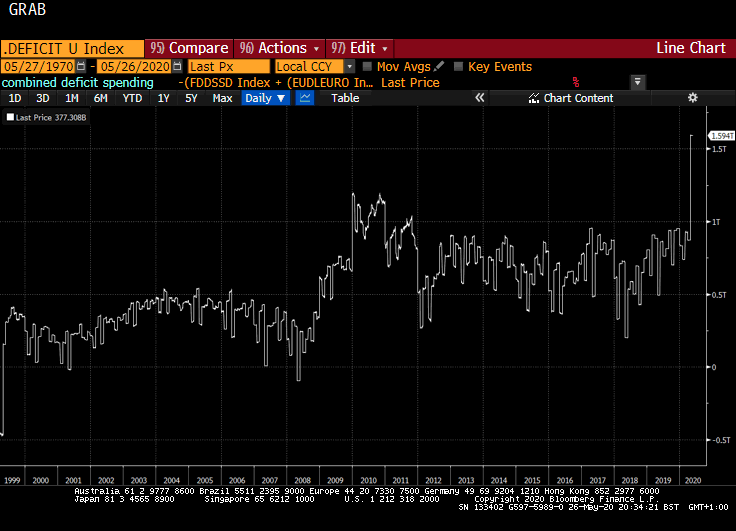Click the moving averages pencil edit icon

point(438,66)
